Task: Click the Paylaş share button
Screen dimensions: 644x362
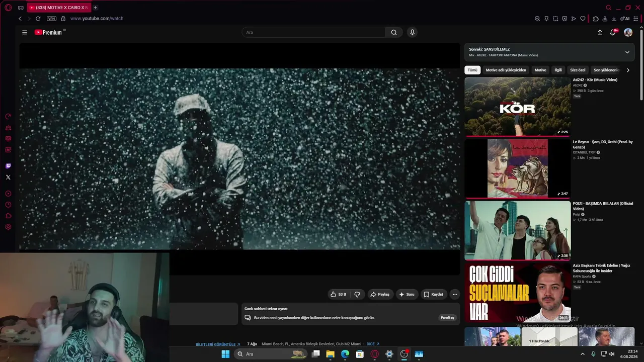Action: 380,294
